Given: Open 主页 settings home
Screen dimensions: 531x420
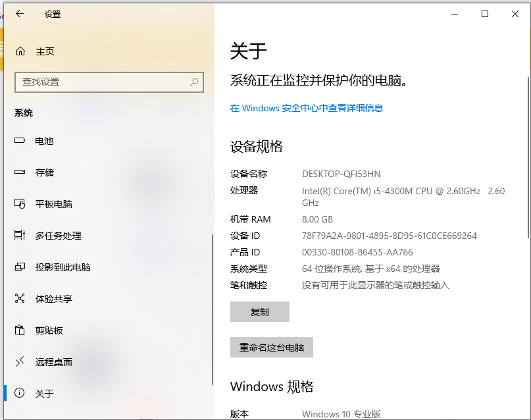Looking at the screenshot, I should coord(45,51).
